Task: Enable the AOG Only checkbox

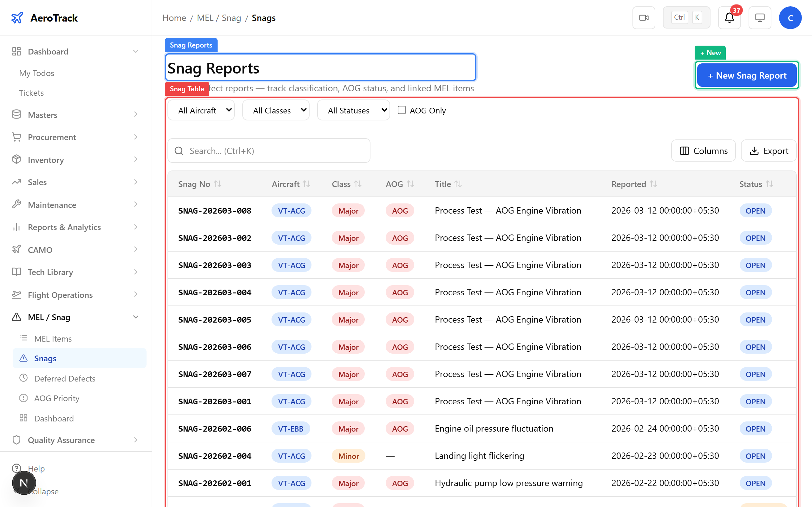Action: point(401,110)
